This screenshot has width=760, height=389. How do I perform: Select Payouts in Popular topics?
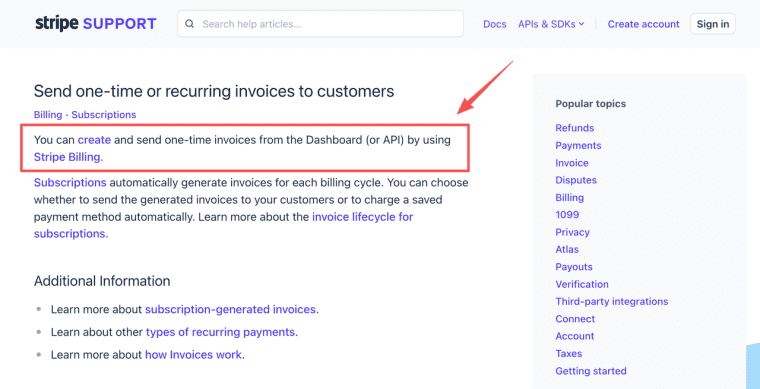574,267
